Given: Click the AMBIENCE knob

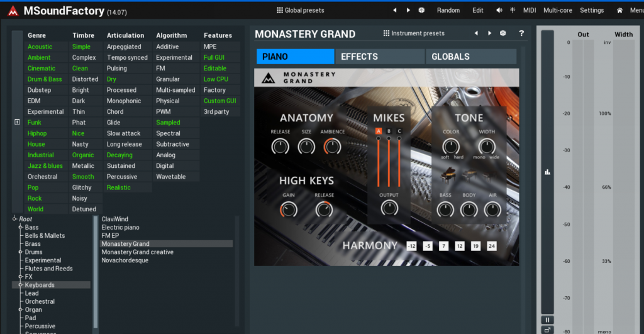Looking at the screenshot, I should click(x=332, y=147).
